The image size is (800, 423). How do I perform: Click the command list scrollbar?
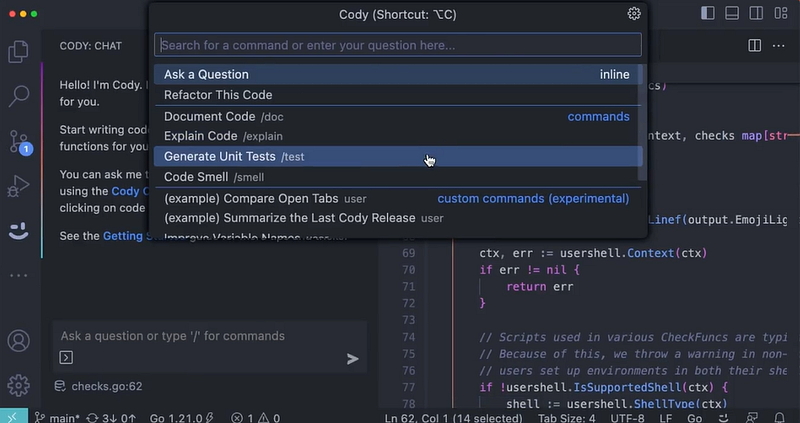642,122
